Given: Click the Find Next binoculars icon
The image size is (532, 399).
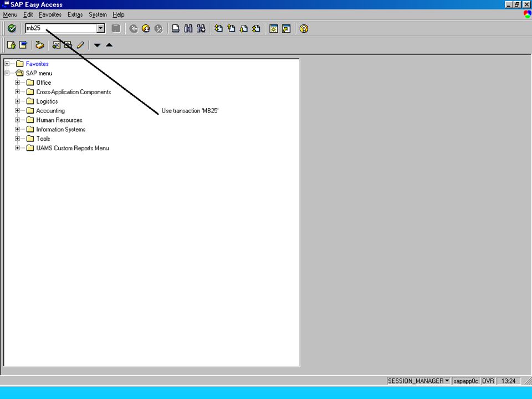Looking at the screenshot, I should point(201,28).
